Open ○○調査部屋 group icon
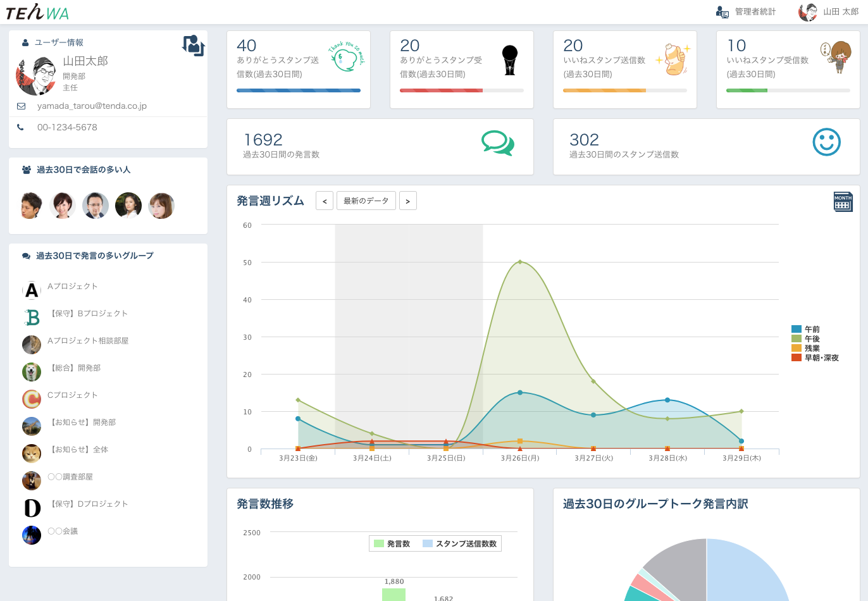The width and height of the screenshot is (868, 601). coord(32,481)
